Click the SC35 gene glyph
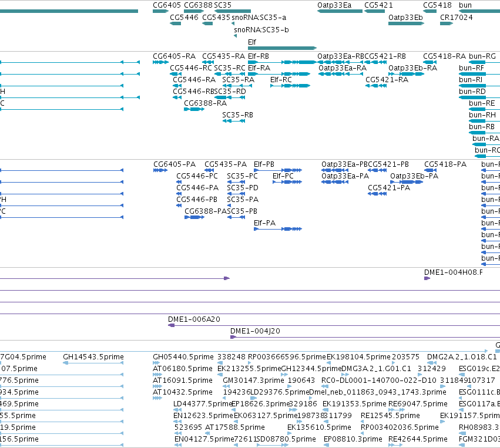This screenshot has height=448, width=500. [x=233, y=11]
